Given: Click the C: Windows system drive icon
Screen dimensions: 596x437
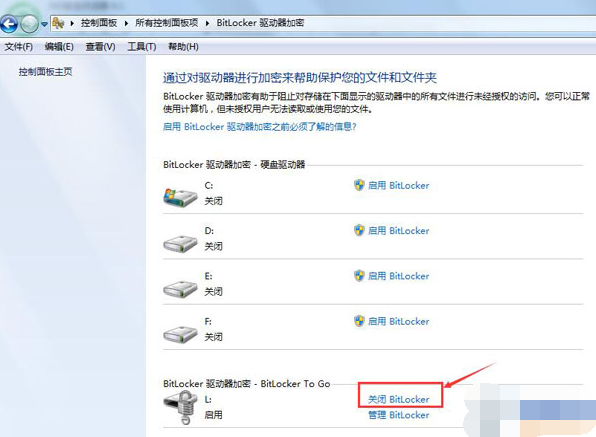Looking at the screenshot, I should point(180,197).
